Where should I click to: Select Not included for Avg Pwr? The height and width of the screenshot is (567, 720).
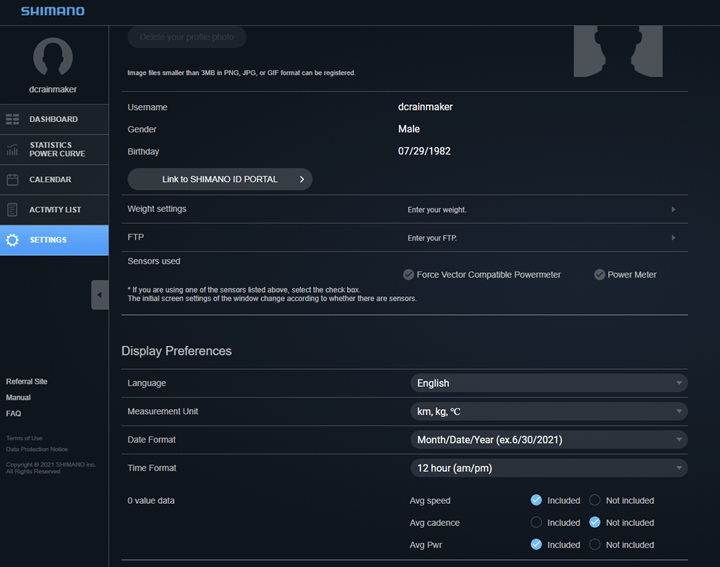(x=595, y=545)
